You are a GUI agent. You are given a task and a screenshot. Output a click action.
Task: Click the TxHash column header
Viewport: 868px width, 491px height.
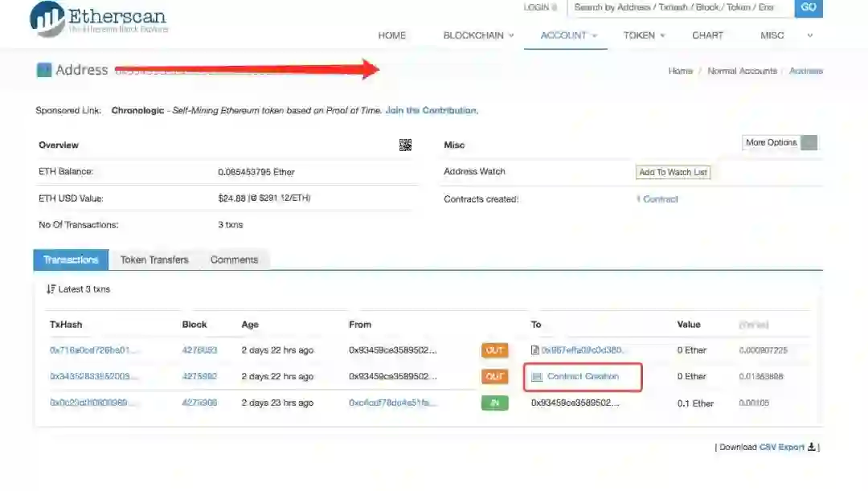point(66,325)
